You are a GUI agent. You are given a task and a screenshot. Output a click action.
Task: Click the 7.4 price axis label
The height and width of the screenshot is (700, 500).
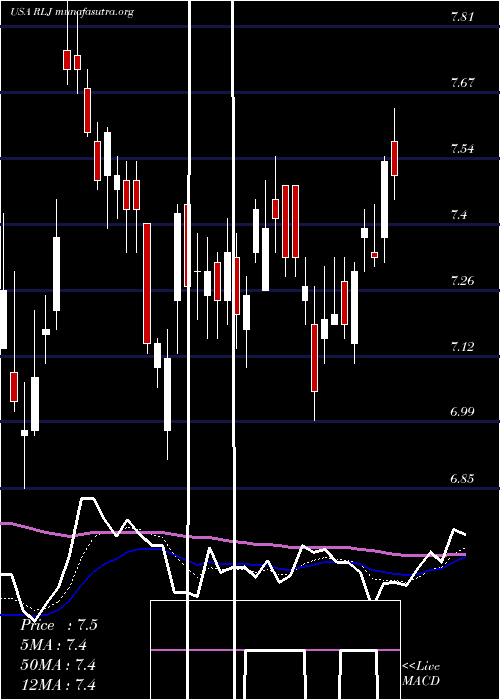459,215
